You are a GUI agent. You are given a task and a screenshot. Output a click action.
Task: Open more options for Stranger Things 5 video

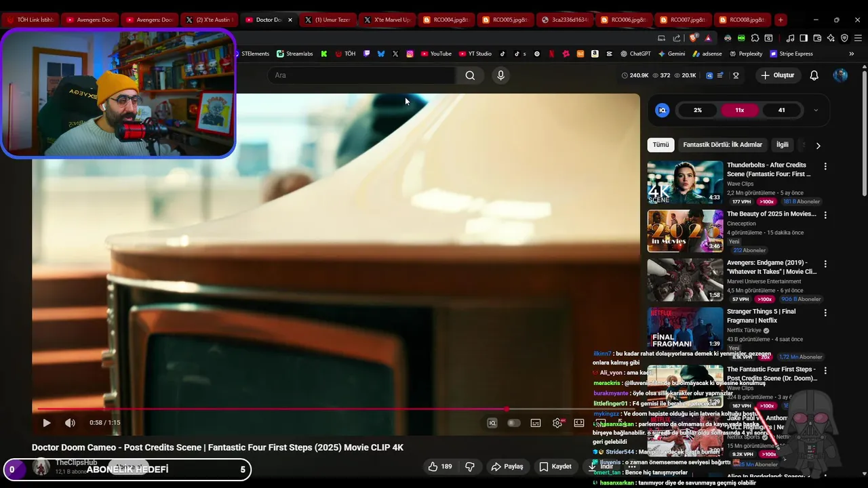[825, 312]
